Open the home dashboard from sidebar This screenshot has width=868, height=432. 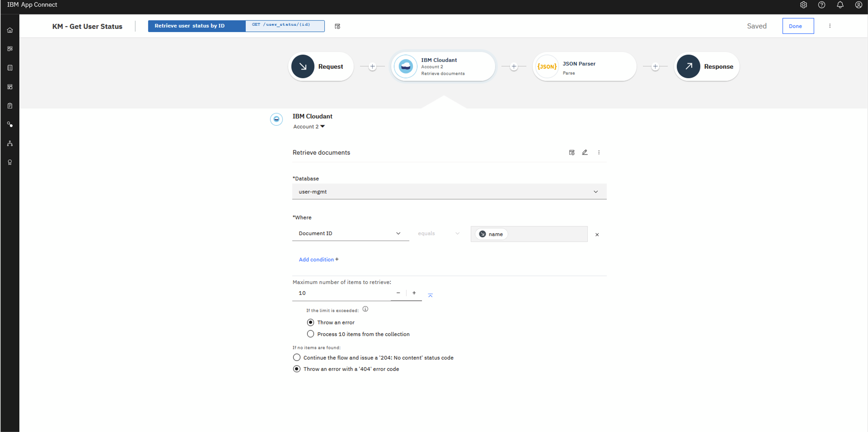click(x=10, y=30)
